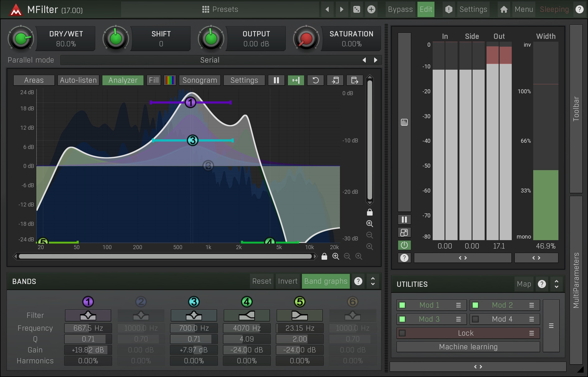Open the Presets menu

tap(220, 9)
